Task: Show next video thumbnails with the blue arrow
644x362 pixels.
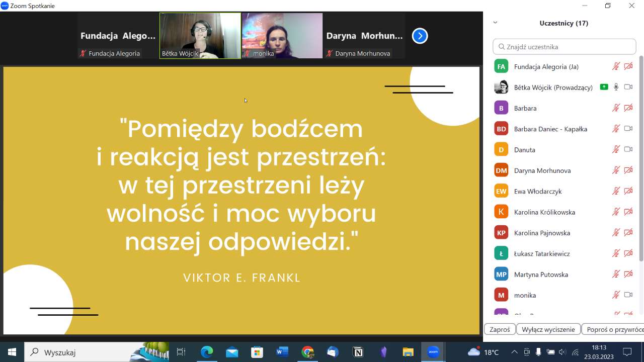Action: [420, 36]
